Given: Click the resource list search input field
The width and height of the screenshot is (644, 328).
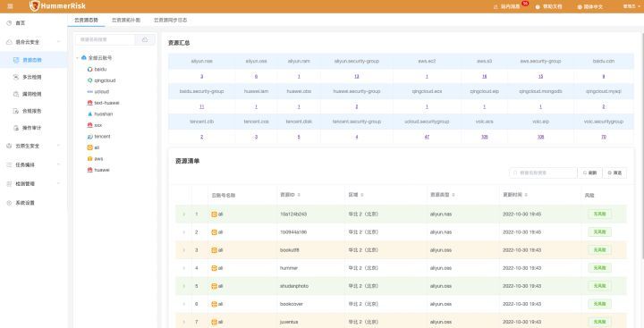Looking at the screenshot, I should click(543, 172).
